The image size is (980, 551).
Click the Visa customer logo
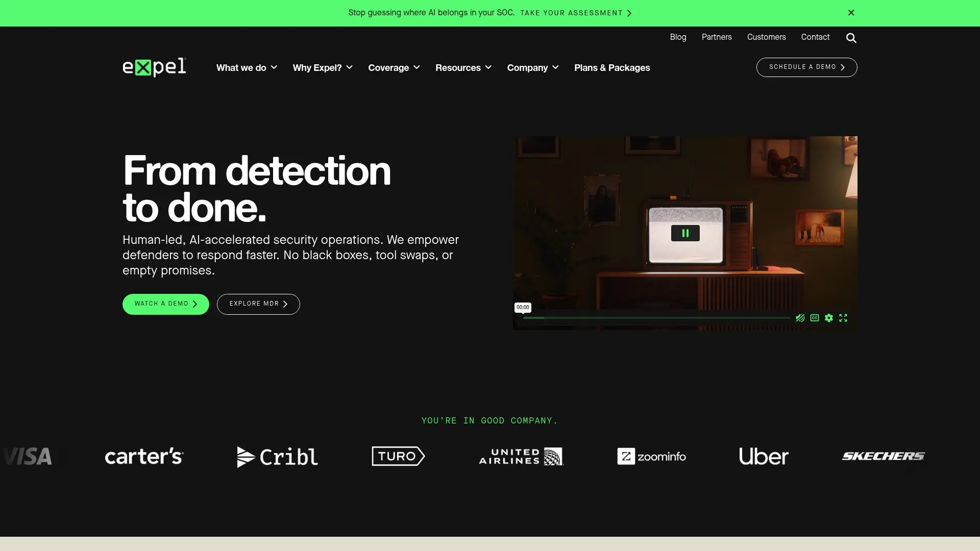coord(27,456)
